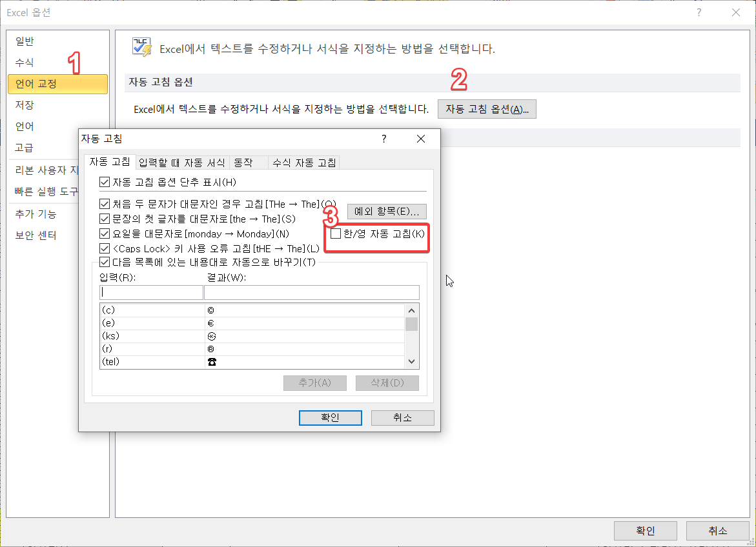Select 리본 사용자 지정 category in sidebar
Viewport: 756px width, 547px height.
point(43,170)
